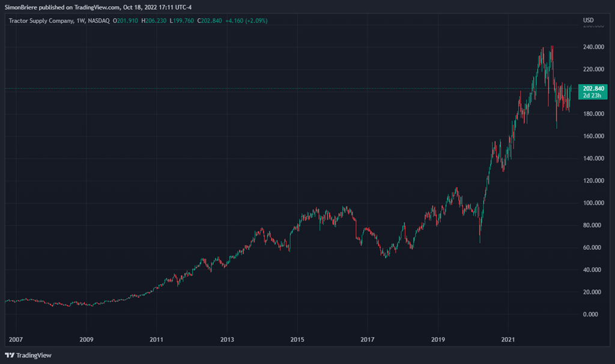Click the high value H206.230
Viewport: 615px width, 364px height.
pos(154,20)
